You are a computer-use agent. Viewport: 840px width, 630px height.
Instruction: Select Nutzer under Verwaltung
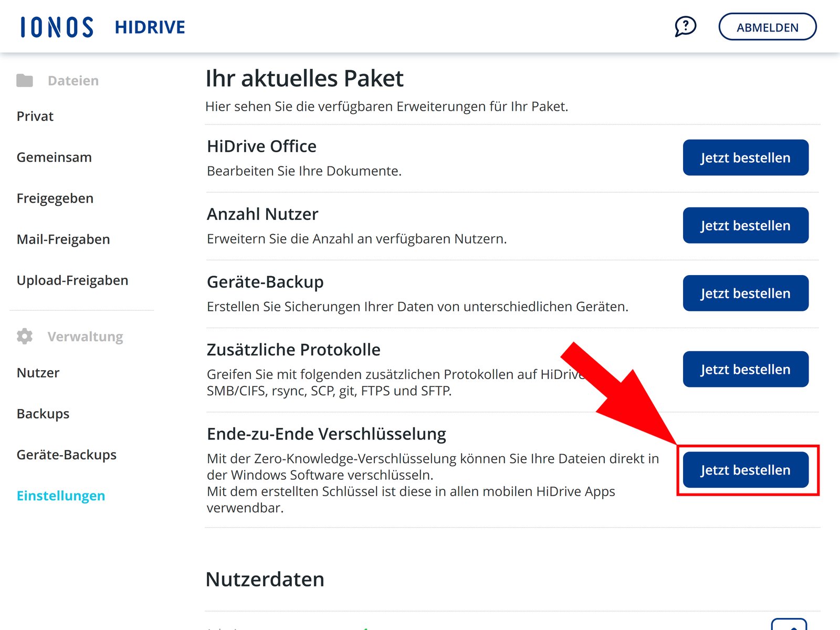click(37, 373)
